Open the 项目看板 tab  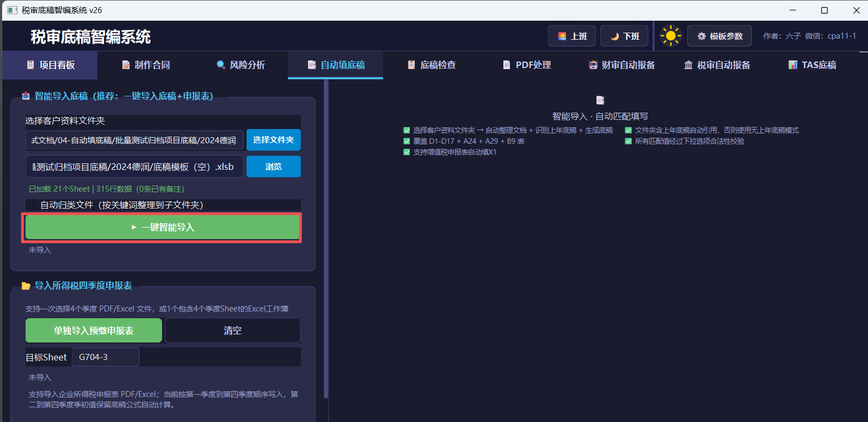[50, 65]
